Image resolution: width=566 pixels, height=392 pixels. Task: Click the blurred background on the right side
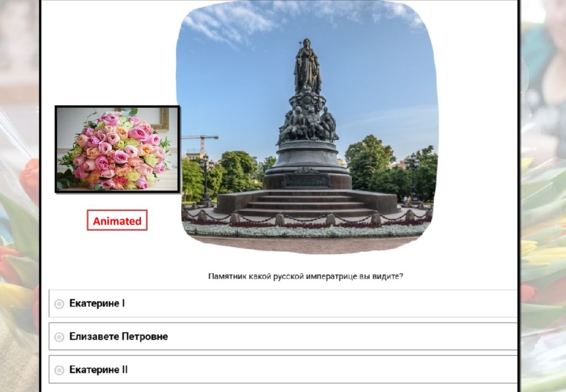tap(543, 196)
